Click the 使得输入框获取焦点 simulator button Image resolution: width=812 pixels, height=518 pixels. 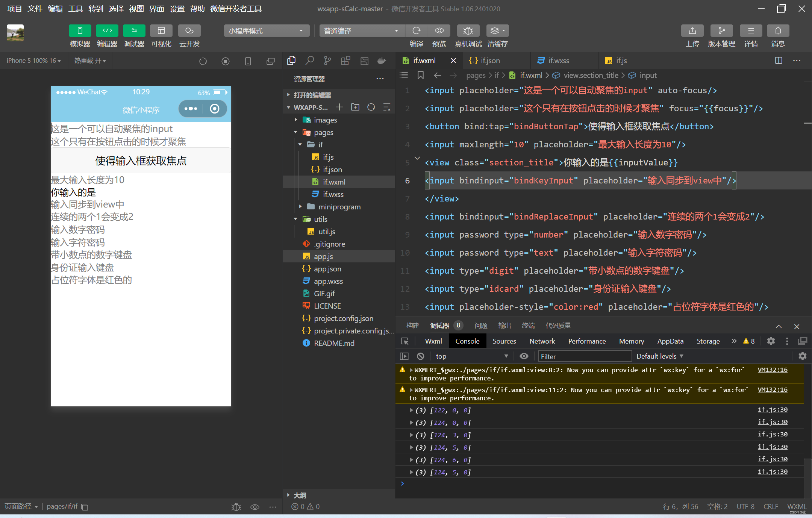(141, 161)
